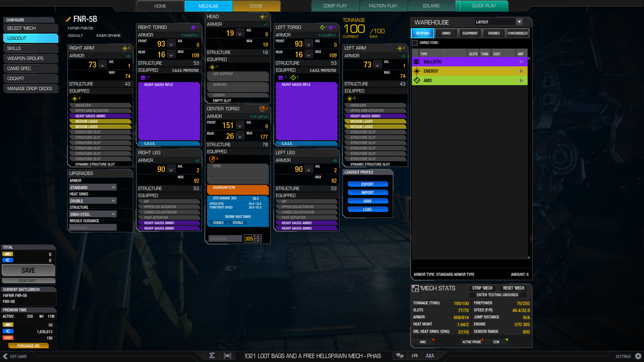Viewport: 644px width, 362px height.
Task: Click the energy hardpoint icon in Head header
Action: (262, 17)
